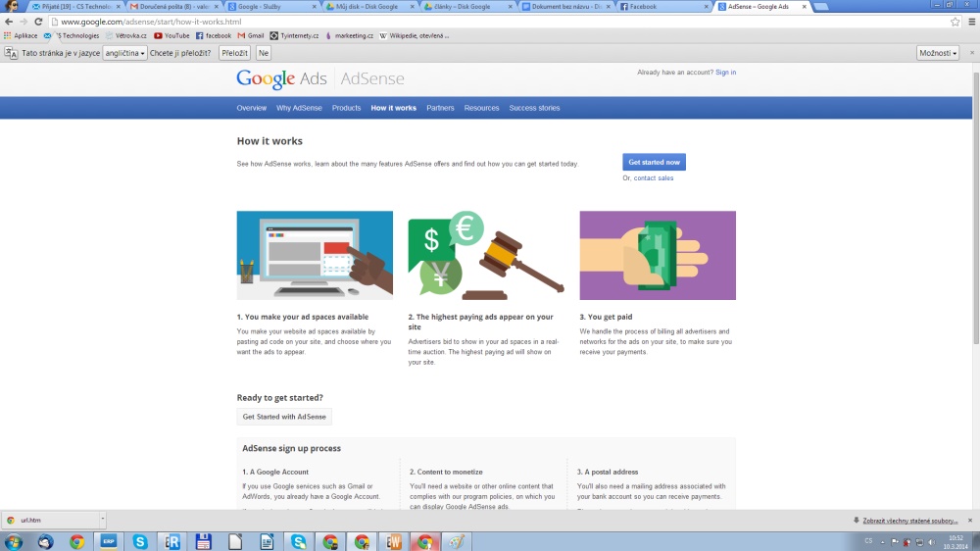Select the How it works nav item

393,108
